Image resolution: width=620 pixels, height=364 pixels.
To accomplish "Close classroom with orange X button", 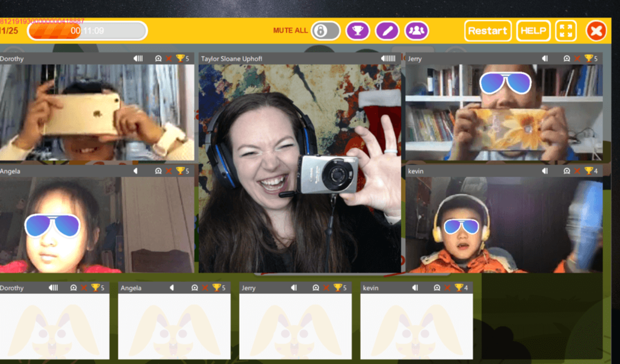I will (596, 31).
